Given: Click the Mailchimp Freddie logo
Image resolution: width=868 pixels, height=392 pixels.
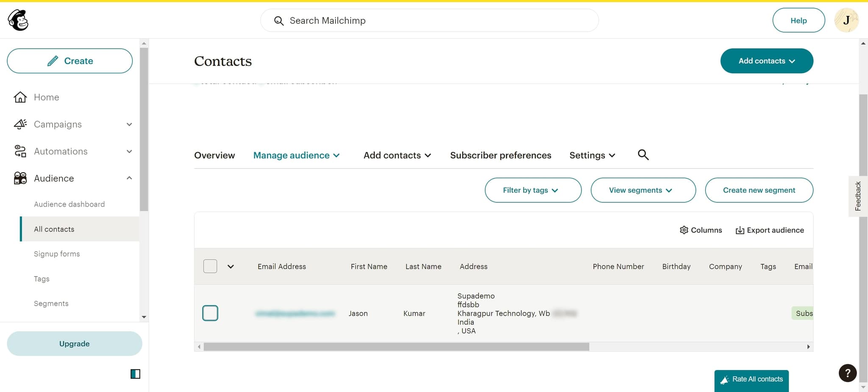Looking at the screenshot, I should tap(18, 20).
